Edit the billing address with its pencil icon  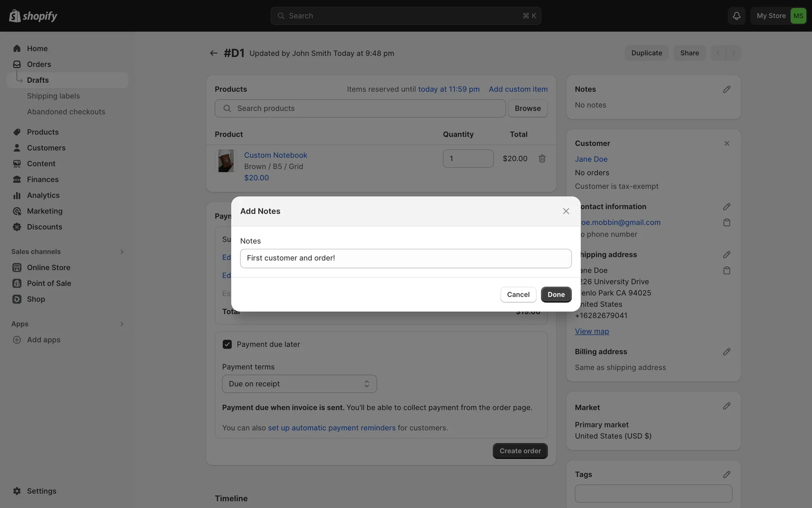(x=727, y=352)
